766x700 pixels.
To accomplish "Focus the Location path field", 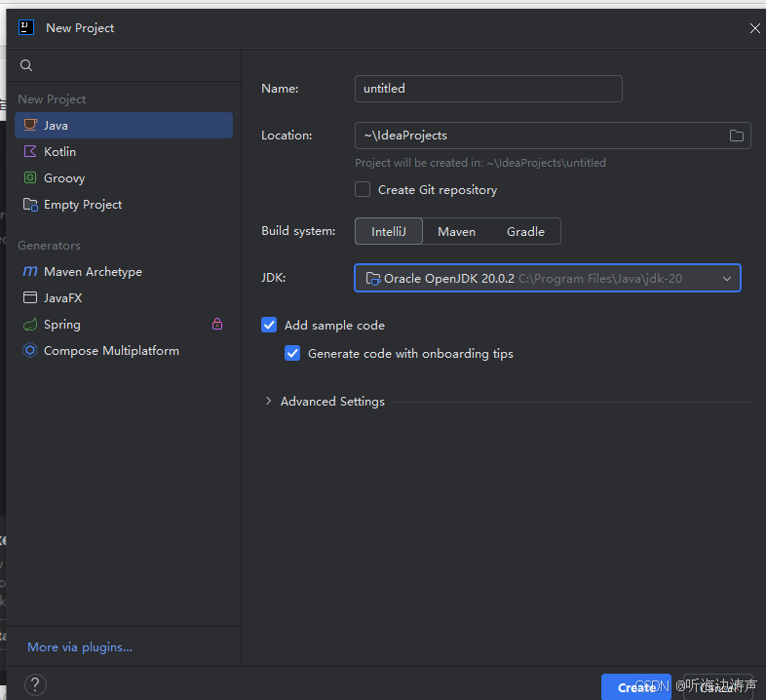I will pyautogui.click(x=553, y=136).
